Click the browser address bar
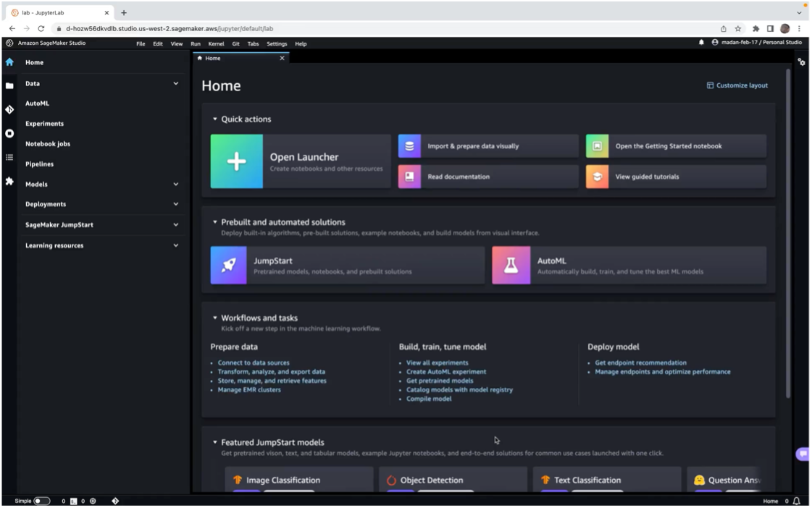 [383, 28]
